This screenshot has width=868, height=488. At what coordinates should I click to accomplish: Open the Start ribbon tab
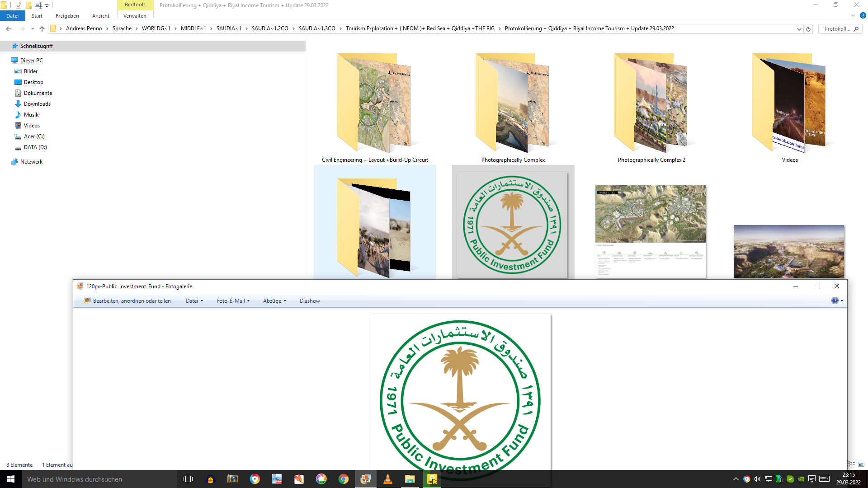click(x=37, y=16)
